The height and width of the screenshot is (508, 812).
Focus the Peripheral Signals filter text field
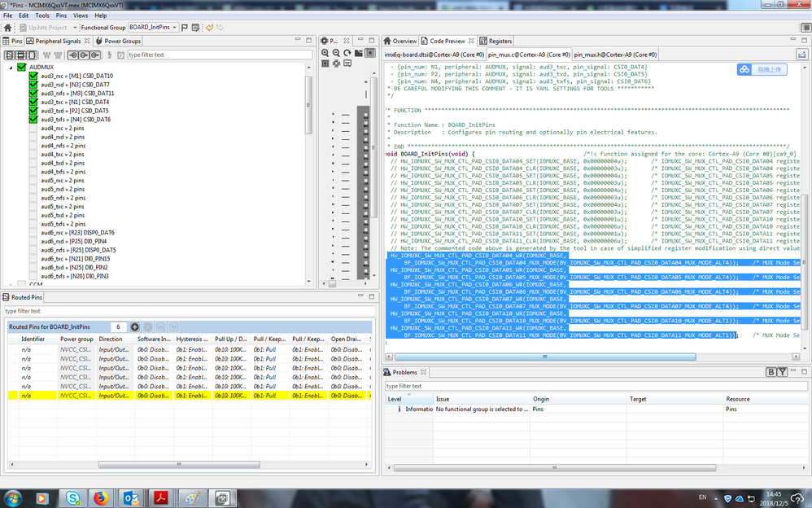(x=220, y=55)
